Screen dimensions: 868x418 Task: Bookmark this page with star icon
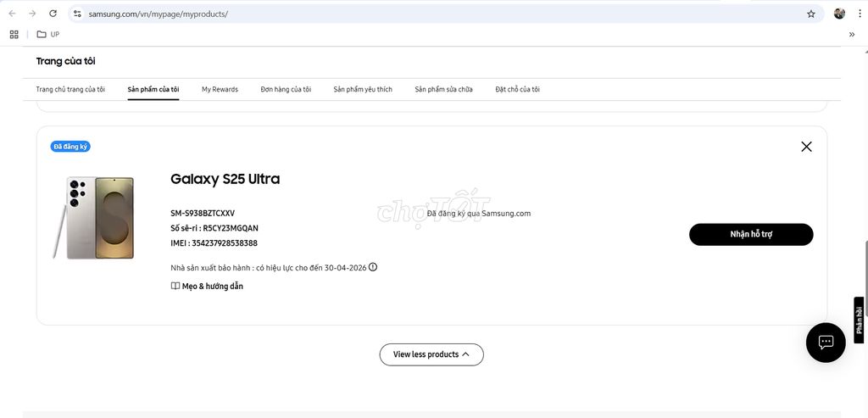coord(811,14)
